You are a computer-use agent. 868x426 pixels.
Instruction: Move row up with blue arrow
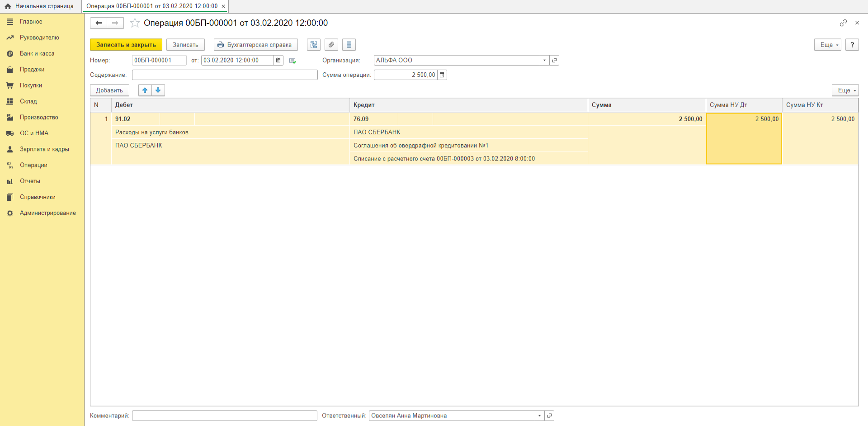[x=145, y=90]
